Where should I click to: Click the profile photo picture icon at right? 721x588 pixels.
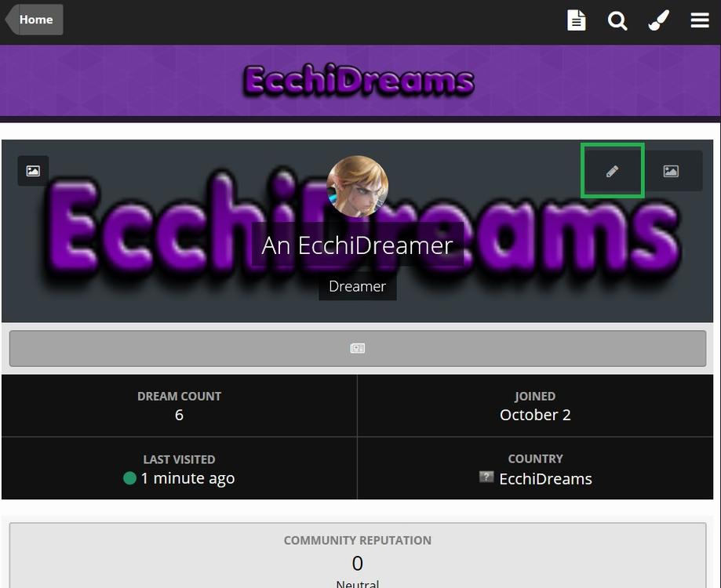click(671, 171)
